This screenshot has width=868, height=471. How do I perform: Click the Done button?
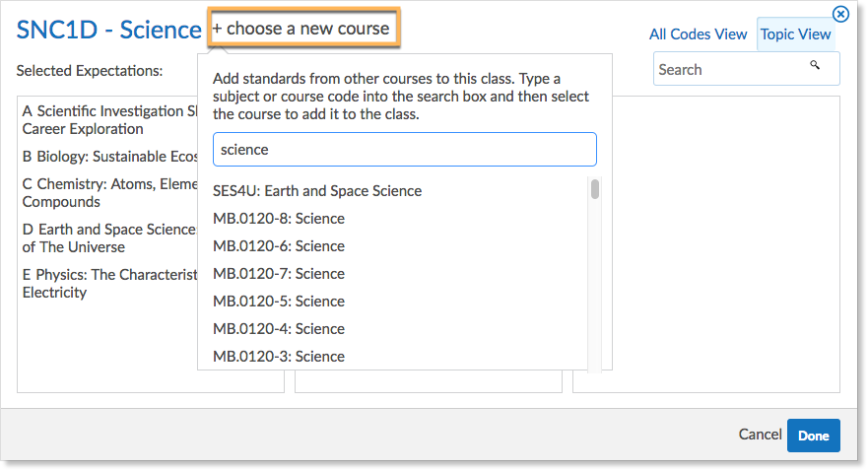coord(813,436)
